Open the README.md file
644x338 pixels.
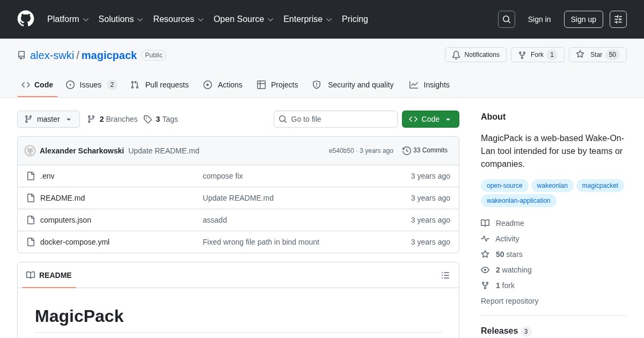point(62,198)
